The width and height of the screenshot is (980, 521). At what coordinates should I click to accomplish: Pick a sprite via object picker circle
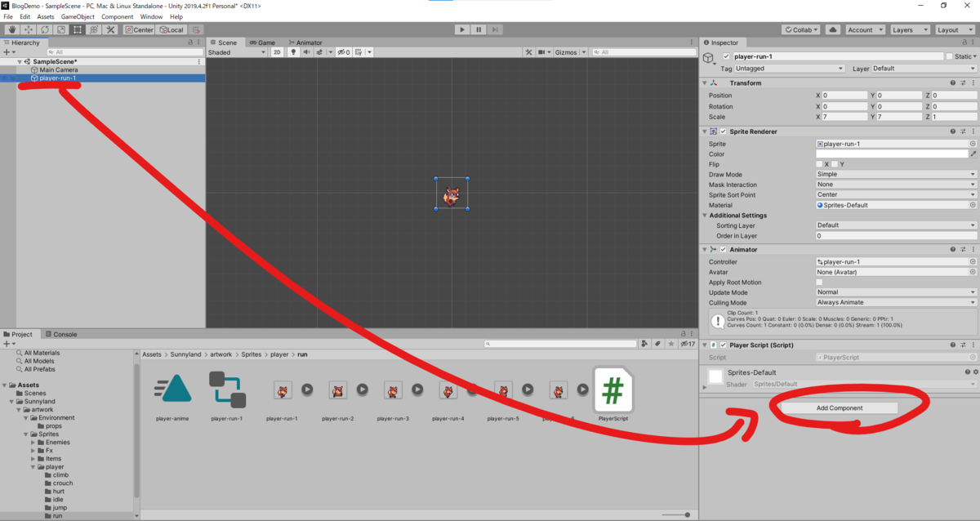[973, 144]
